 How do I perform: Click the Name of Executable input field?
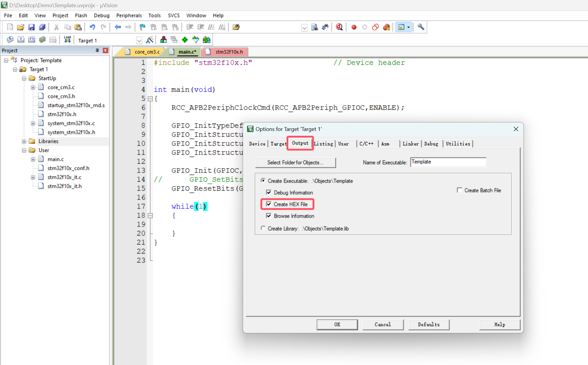(448, 162)
